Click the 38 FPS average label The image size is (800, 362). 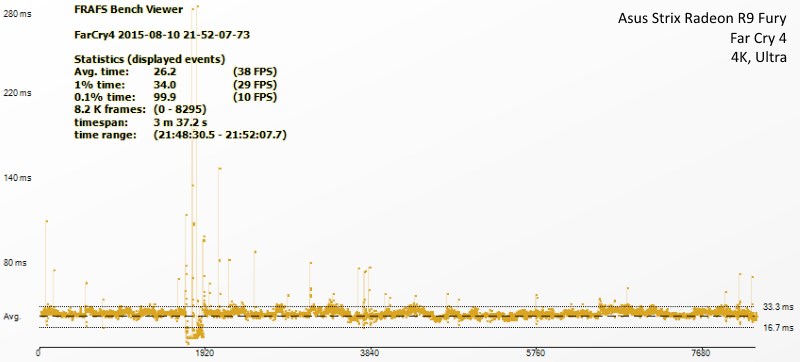[255, 71]
